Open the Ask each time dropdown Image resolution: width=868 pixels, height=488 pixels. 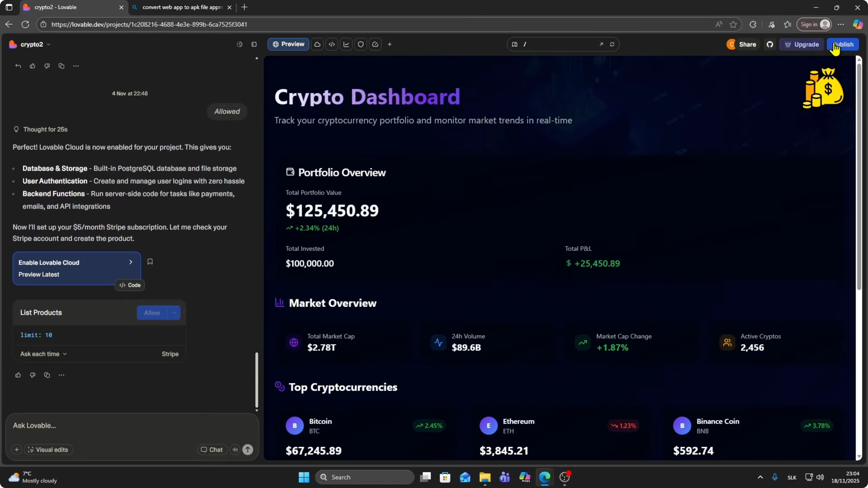tap(43, 354)
